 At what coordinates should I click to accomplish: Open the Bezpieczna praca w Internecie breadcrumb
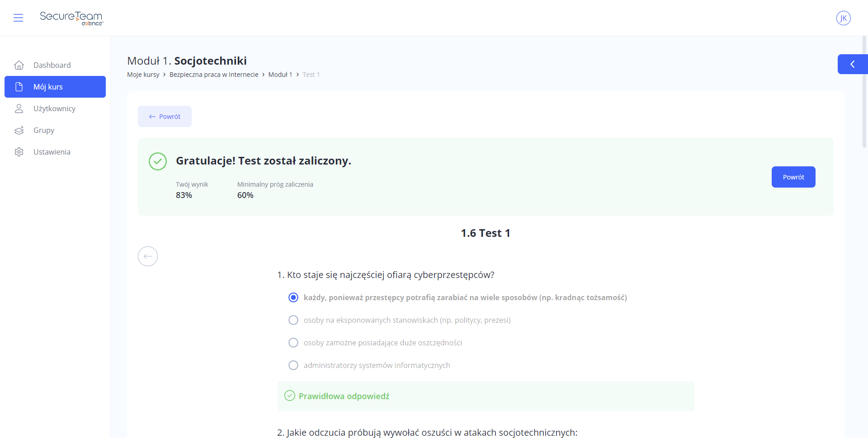214,75
